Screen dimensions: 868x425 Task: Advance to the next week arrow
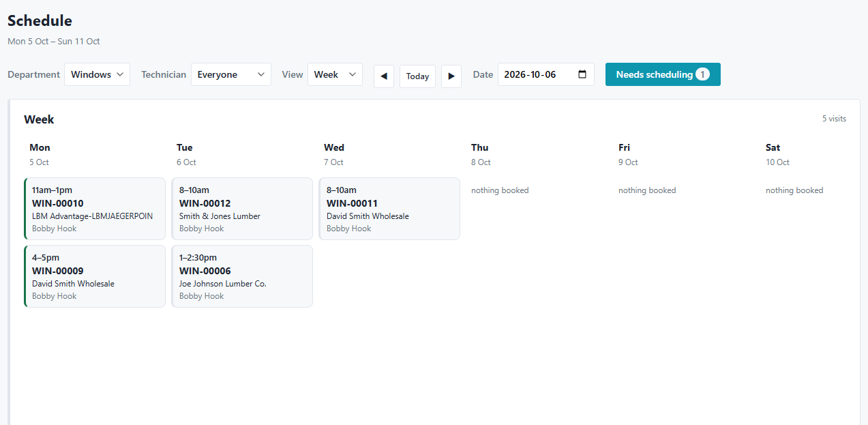coord(451,76)
